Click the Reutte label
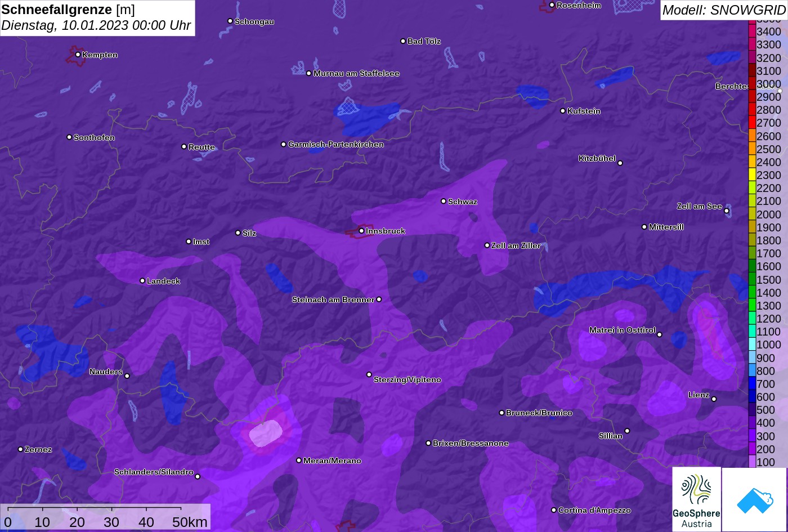The image size is (788, 532). 202,147
